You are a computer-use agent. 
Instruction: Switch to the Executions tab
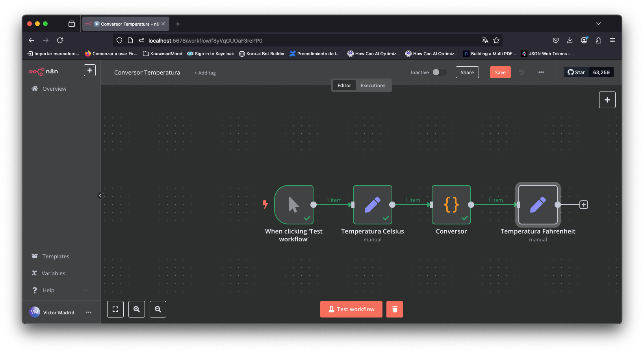(373, 86)
